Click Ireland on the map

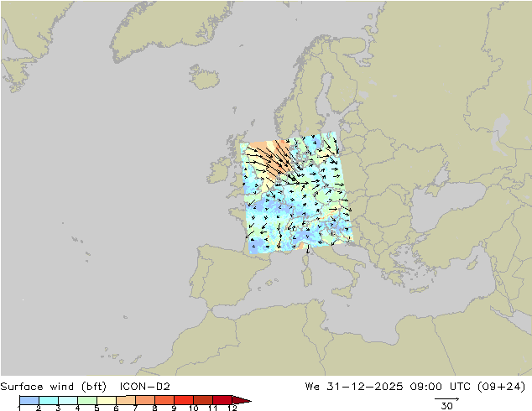[x=220, y=169]
